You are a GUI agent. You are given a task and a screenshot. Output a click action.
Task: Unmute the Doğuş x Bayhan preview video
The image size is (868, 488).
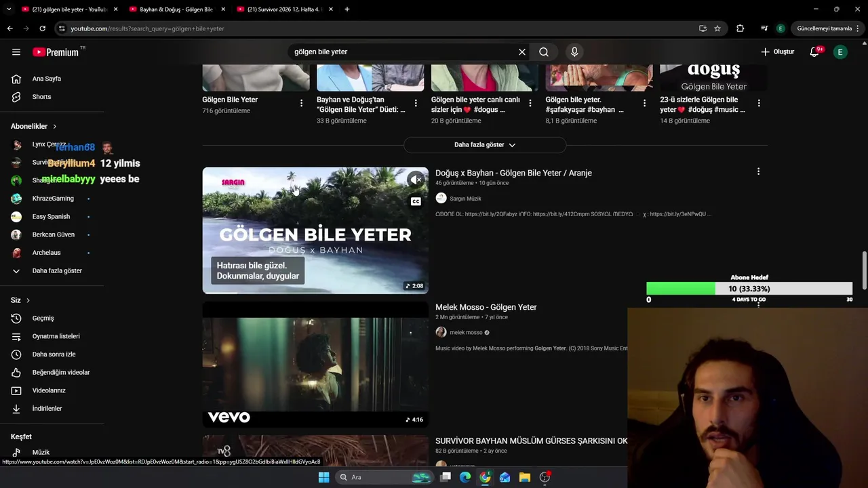416,180
